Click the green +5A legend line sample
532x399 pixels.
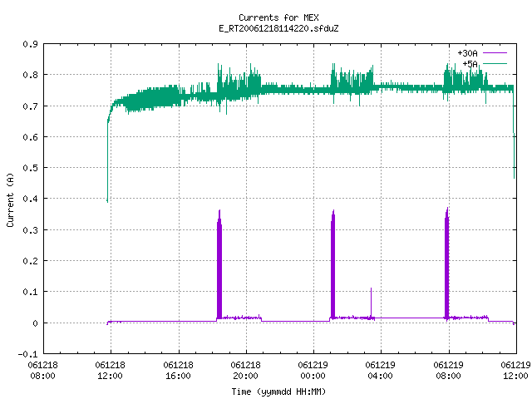coord(495,63)
